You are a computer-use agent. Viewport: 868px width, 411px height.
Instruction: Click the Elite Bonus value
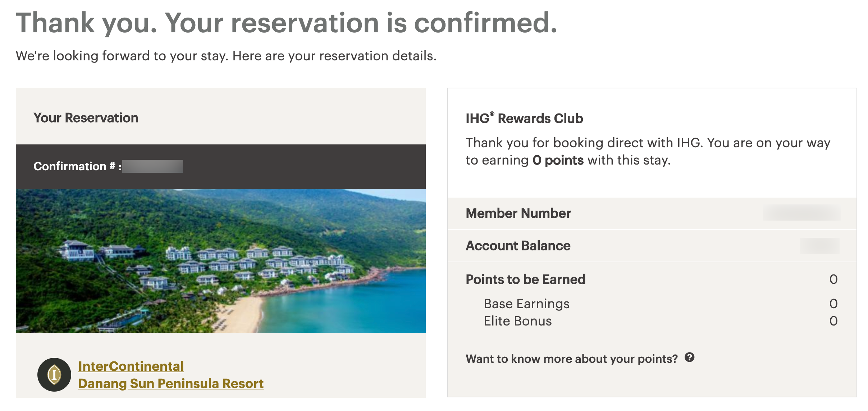[833, 321]
